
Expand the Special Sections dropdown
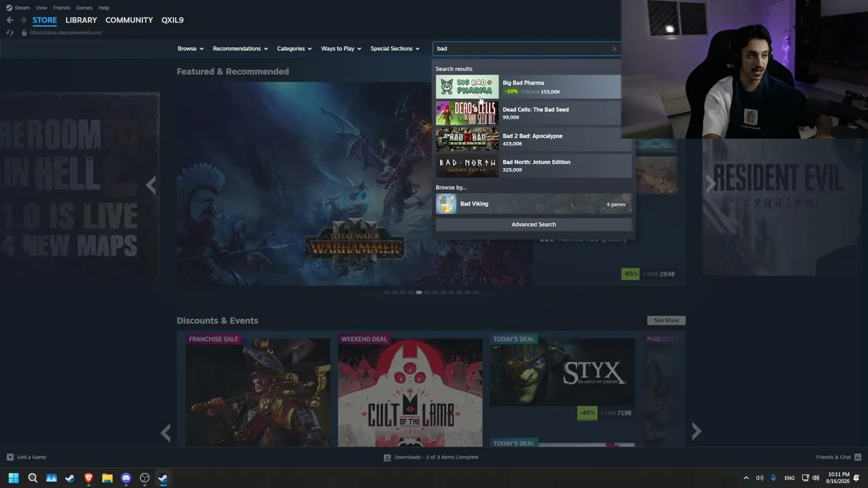[395, 49]
